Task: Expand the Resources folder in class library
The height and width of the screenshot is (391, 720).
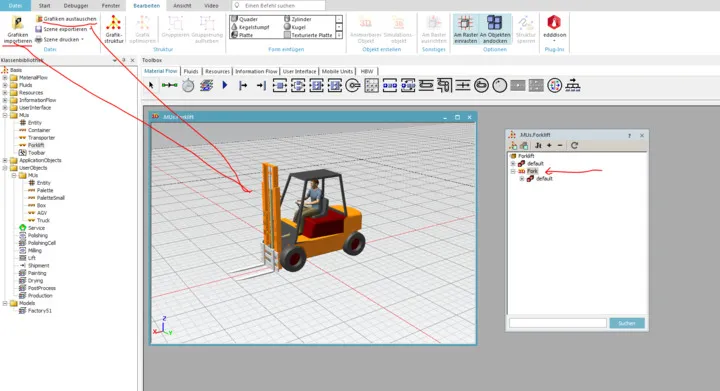Action: (x=5, y=93)
